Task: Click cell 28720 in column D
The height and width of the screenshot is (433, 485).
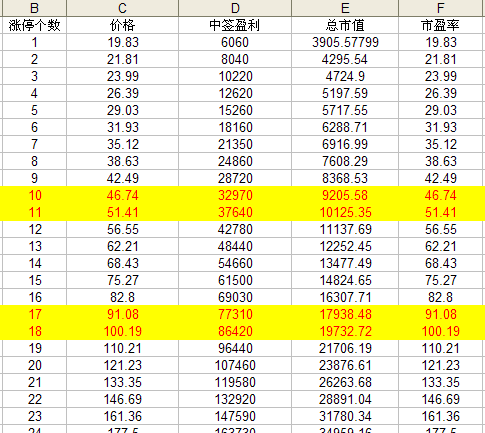Action: coord(235,178)
